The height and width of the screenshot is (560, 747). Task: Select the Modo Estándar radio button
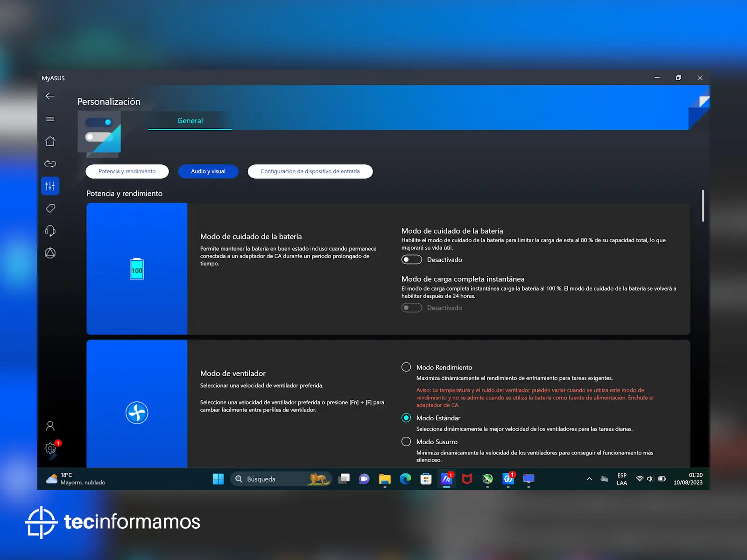coord(406,418)
